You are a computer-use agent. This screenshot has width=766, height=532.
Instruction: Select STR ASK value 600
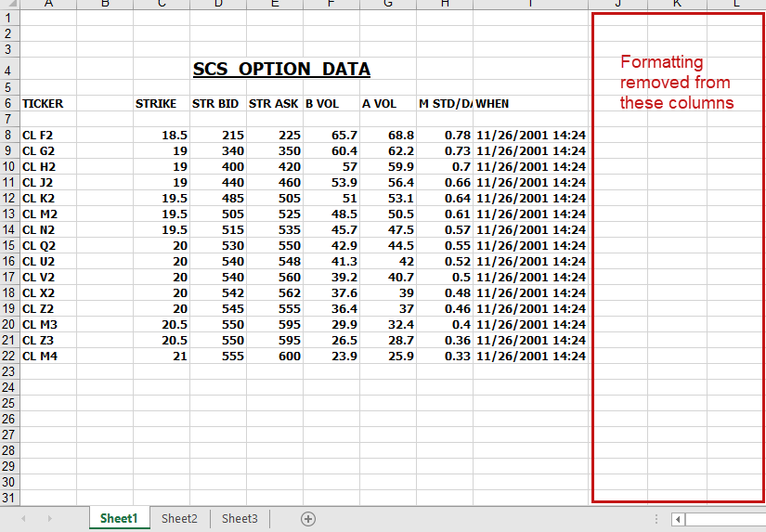[x=275, y=356]
